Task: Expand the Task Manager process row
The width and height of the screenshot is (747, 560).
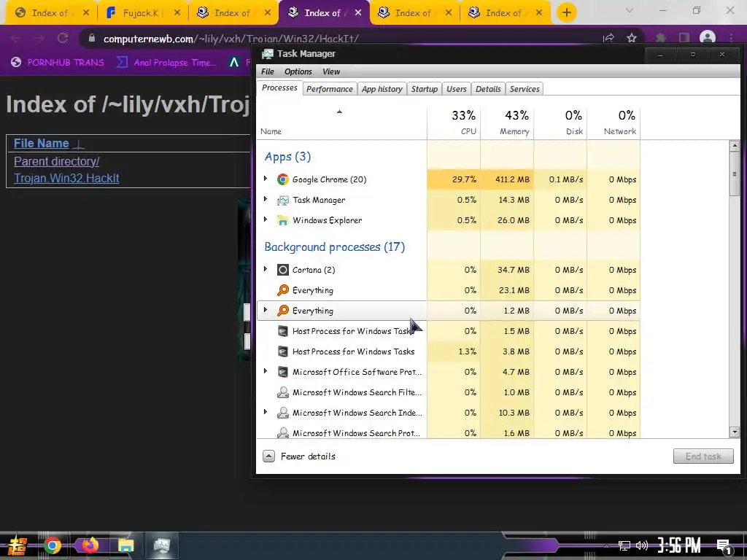Action: pyautogui.click(x=266, y=199)
